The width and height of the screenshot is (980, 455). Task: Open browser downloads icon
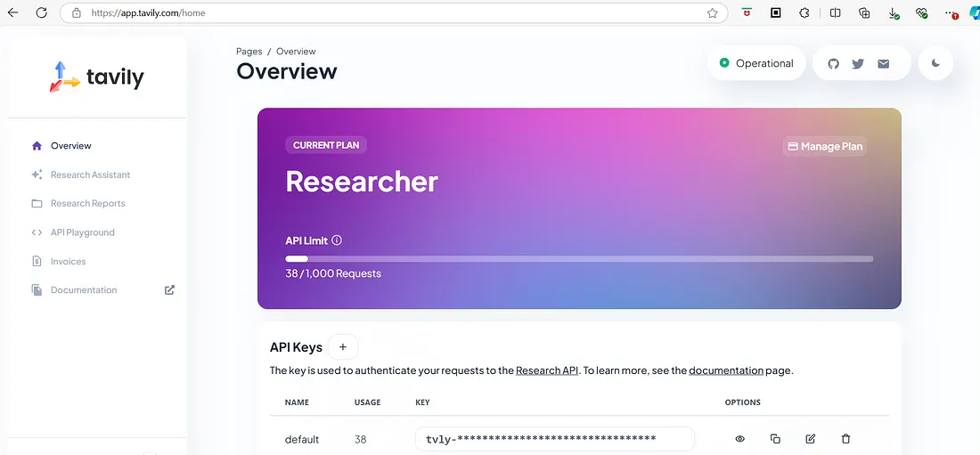point(894,13)
